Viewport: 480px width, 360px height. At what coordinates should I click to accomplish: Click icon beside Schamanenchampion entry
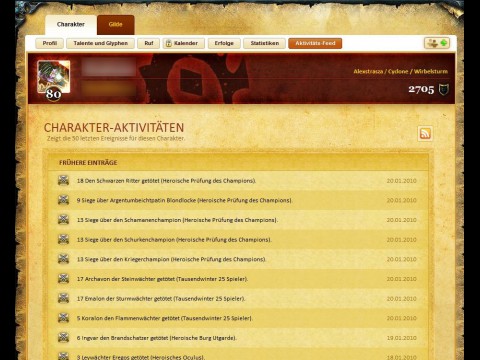pyautogui.click(x=63, y=220)
